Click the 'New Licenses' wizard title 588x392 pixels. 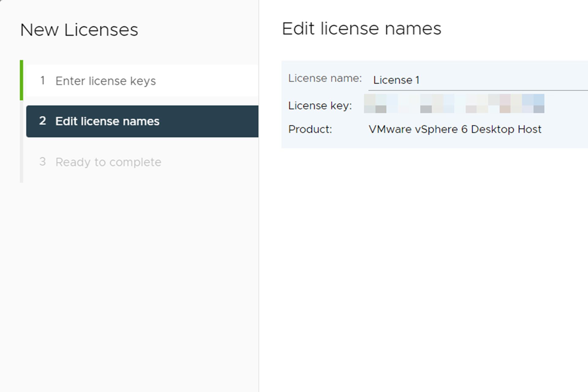(x=79, y=30)
